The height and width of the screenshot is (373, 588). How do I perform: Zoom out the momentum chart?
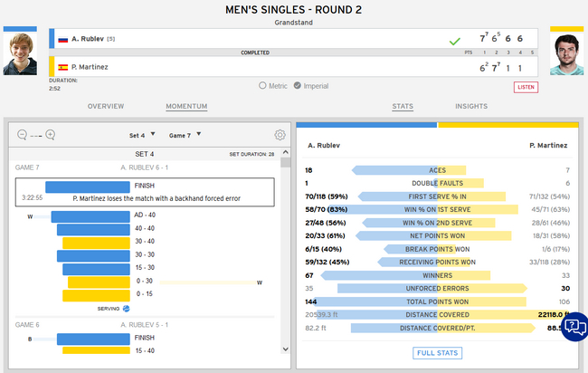[22, 135]
